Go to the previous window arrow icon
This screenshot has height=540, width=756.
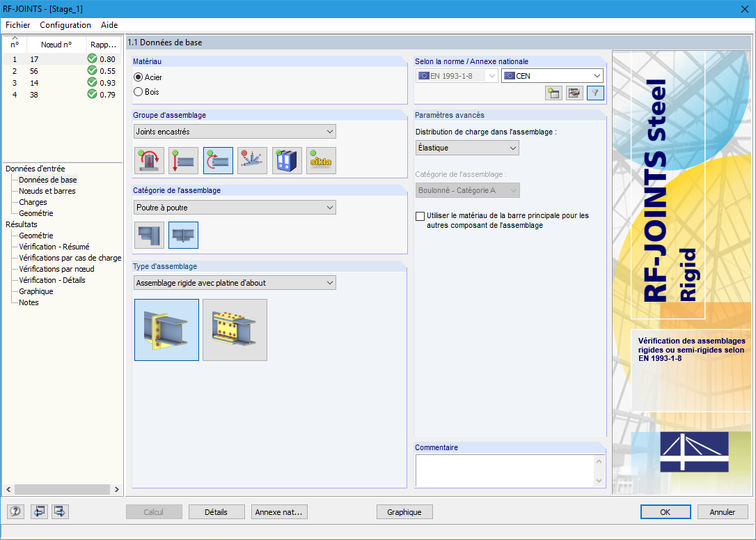39,511
